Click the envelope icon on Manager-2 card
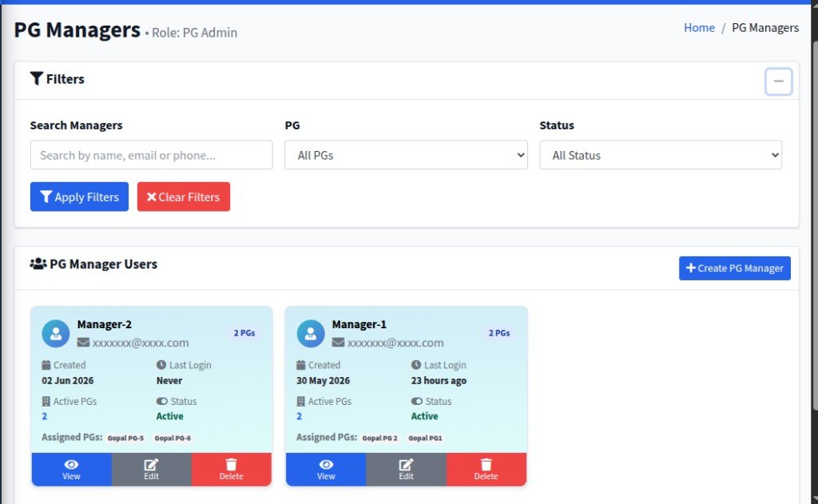The width and height of the screenshot is (818, 504). click(83, 343)
